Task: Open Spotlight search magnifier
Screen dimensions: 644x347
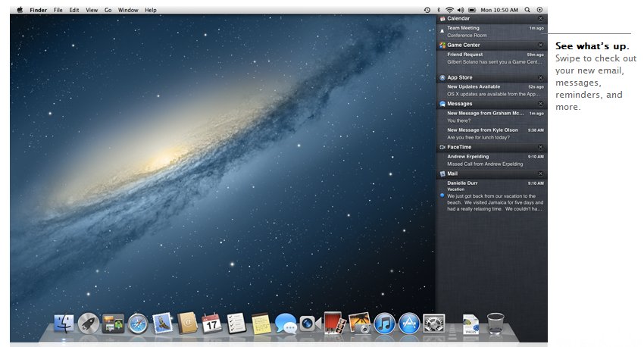Action: (x=527, y=10)
